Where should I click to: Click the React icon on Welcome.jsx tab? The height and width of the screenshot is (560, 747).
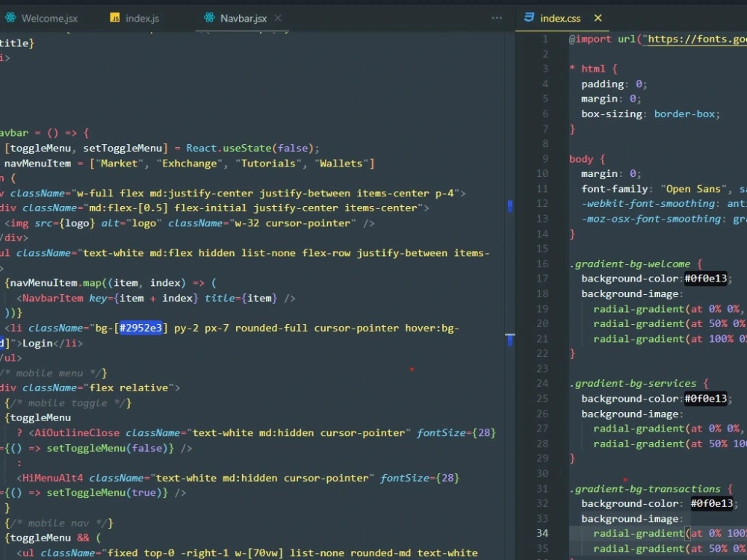10,18
